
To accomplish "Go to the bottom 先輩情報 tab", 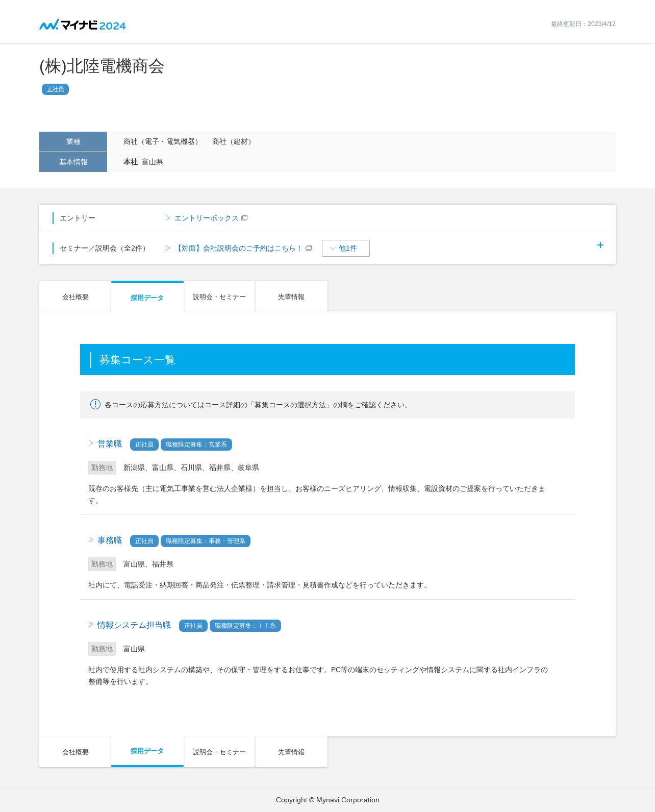I will click(x=291, y=752).
